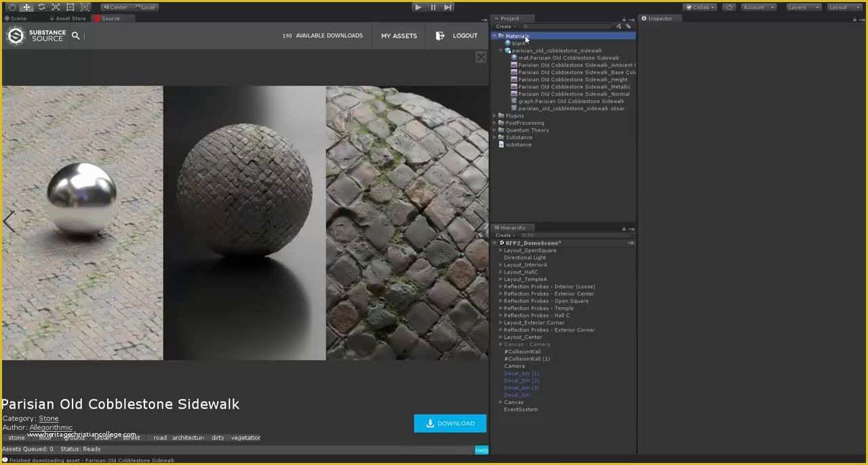Collapse the Materials folder

[494, 36]
